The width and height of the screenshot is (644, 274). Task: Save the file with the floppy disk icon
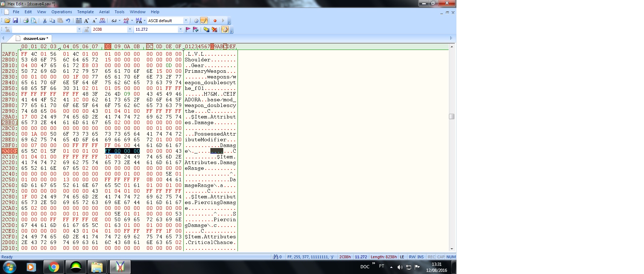(x=15, y=21)
